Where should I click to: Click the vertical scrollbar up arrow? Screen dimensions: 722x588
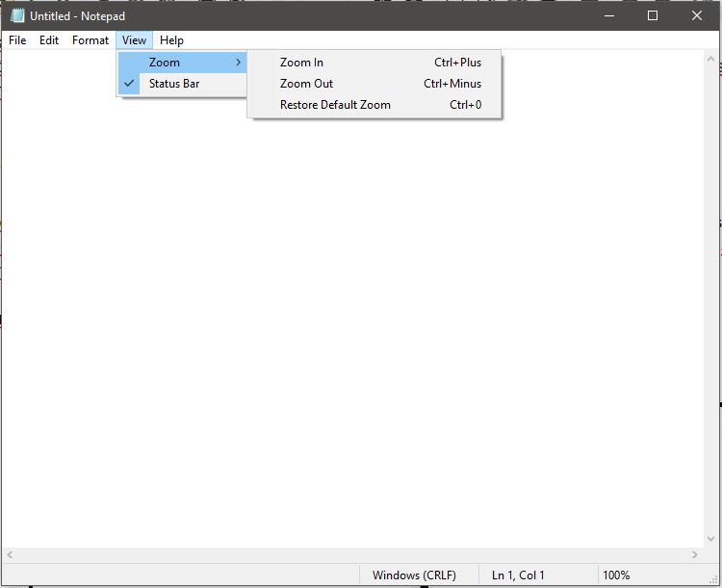[x=710, y=59]
